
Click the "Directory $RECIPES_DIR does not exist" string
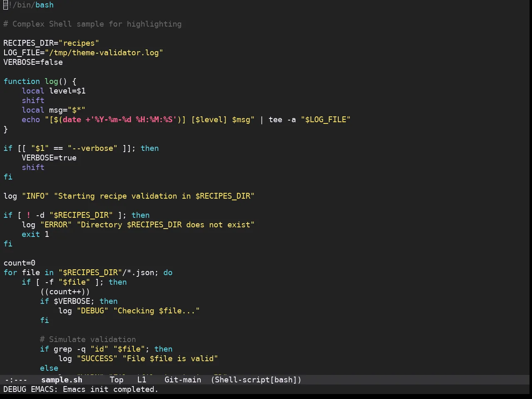click(x=166, y=225)
